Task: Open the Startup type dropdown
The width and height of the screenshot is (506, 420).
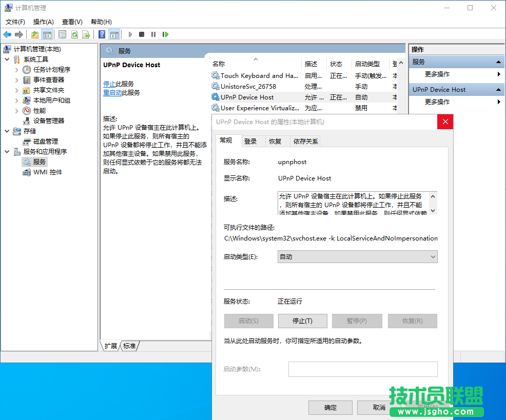Action: (x=357, y=256)
